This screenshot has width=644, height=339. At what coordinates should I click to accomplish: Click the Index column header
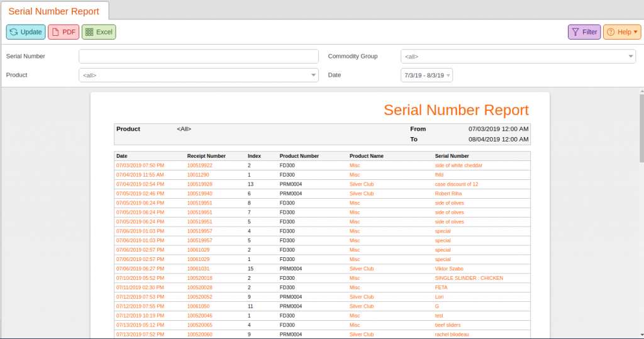pyautogui.click(x=254, y=156)
